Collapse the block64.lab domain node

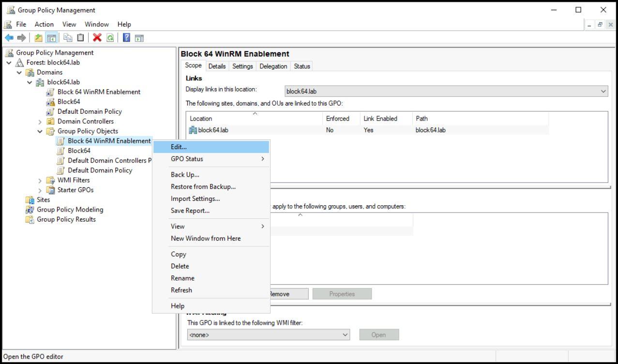29,82
